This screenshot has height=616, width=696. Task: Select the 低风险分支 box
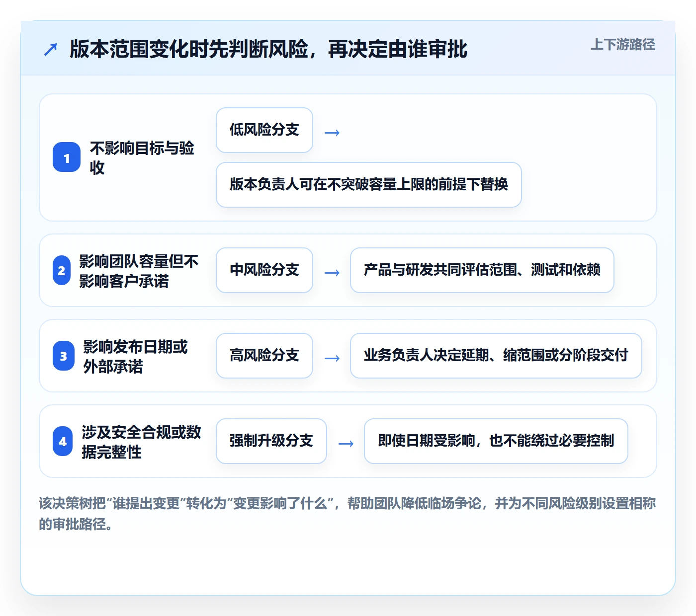tap(264, 130)
